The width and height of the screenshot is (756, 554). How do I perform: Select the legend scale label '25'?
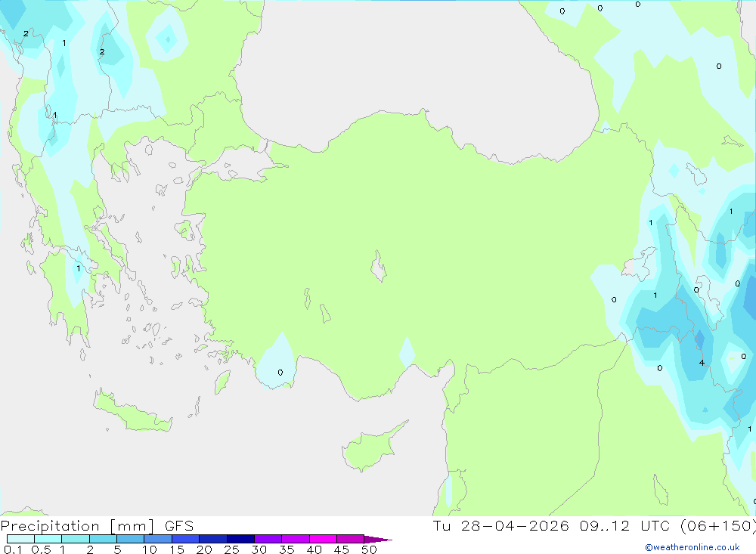pyautogui.click(x=231, y=549)
